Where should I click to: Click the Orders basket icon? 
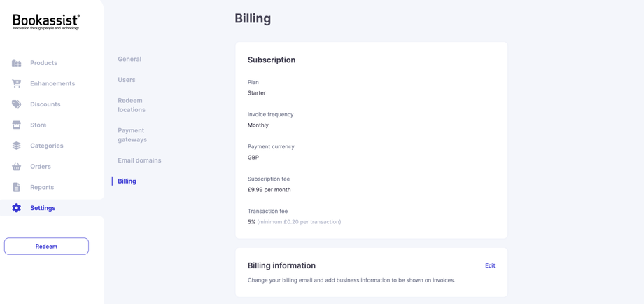(x=17, y=167)
